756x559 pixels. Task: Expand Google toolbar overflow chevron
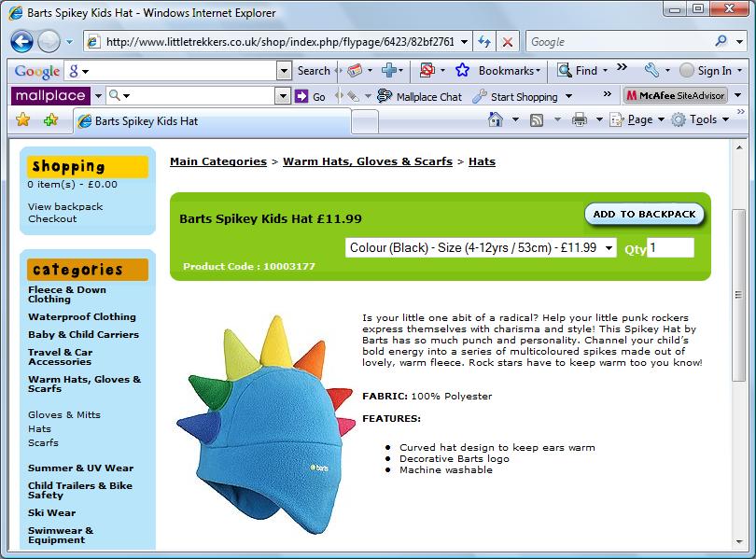pos(622,66)
